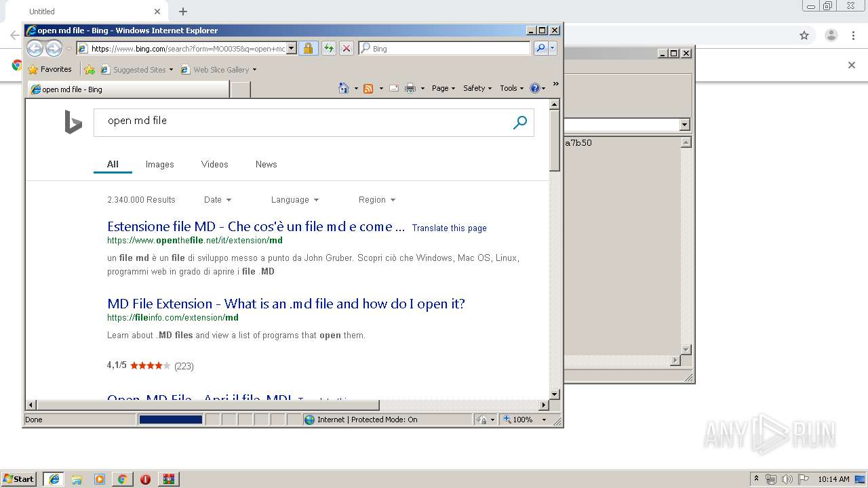Open the search provider dropdown arrow
Screen dimensions: 868x488
click(x=553, y=48)
